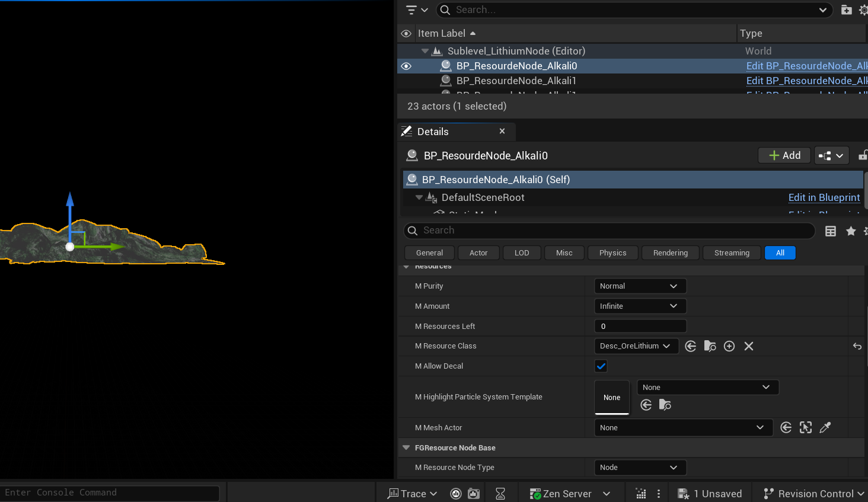868x502 pixels.
Task: Browse to Highlight Particle System asset
Action: [x=665, y=405]
